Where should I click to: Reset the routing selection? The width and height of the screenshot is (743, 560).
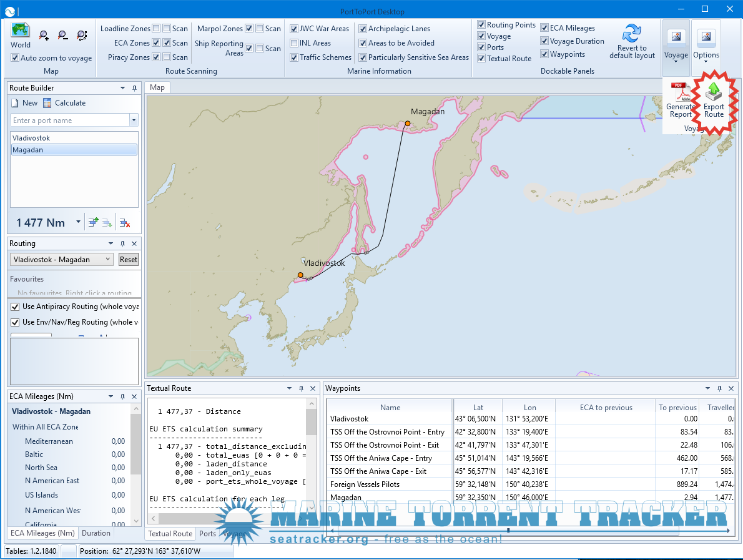[129, 260]
